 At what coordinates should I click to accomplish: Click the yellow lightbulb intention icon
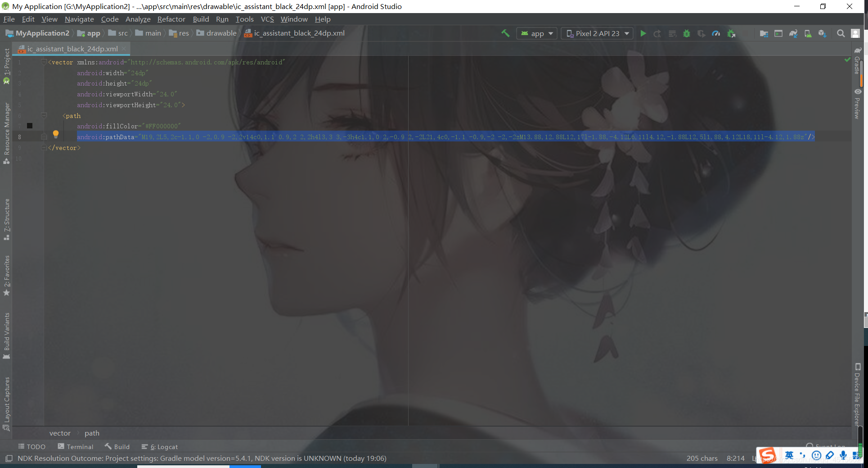click(x=56, y=134)
